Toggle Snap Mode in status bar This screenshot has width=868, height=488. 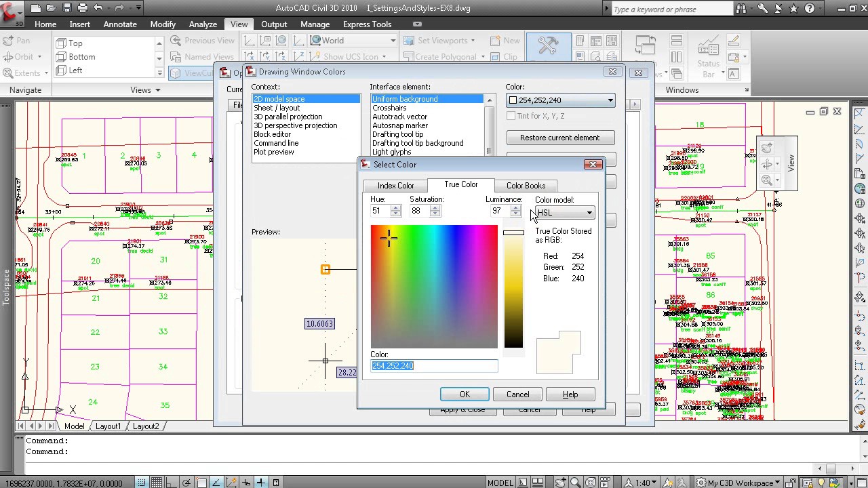coord(142,483)
